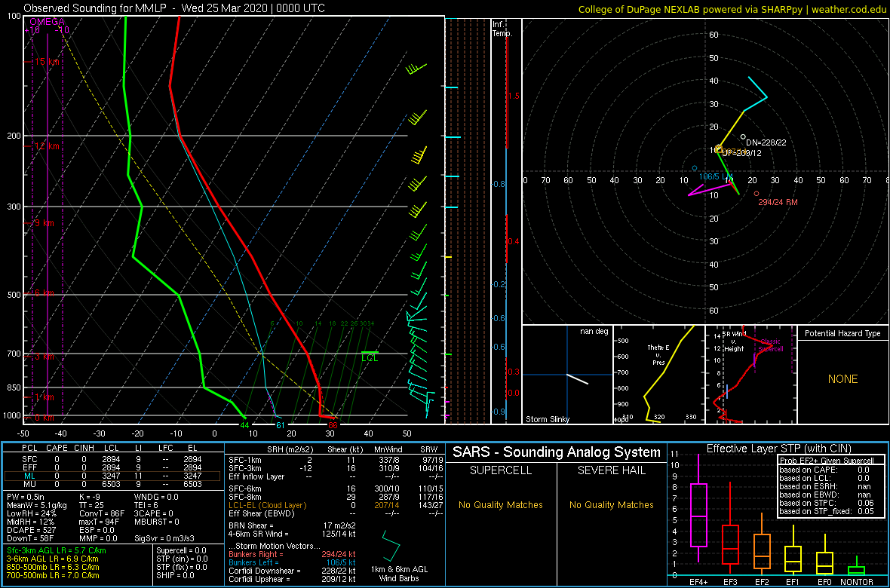Click the 9 km height label
Screen dimensions: 890x588
[40, 224]
